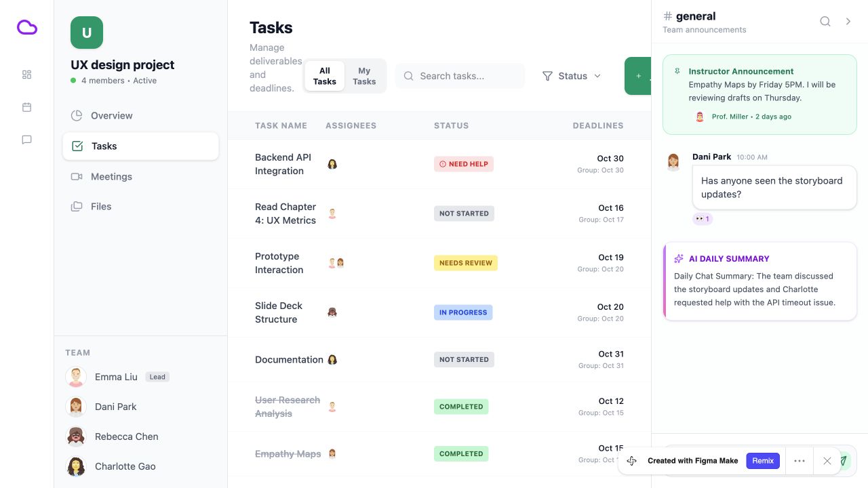Click Emma Liu's avatar in Team list
868x488 pixels.
click(x=76, y=377)
